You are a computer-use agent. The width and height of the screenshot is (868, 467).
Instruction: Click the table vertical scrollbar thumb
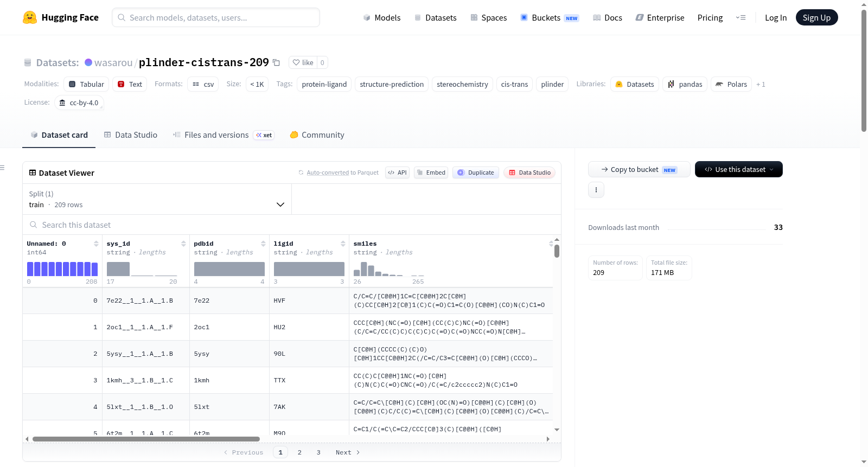557,251
